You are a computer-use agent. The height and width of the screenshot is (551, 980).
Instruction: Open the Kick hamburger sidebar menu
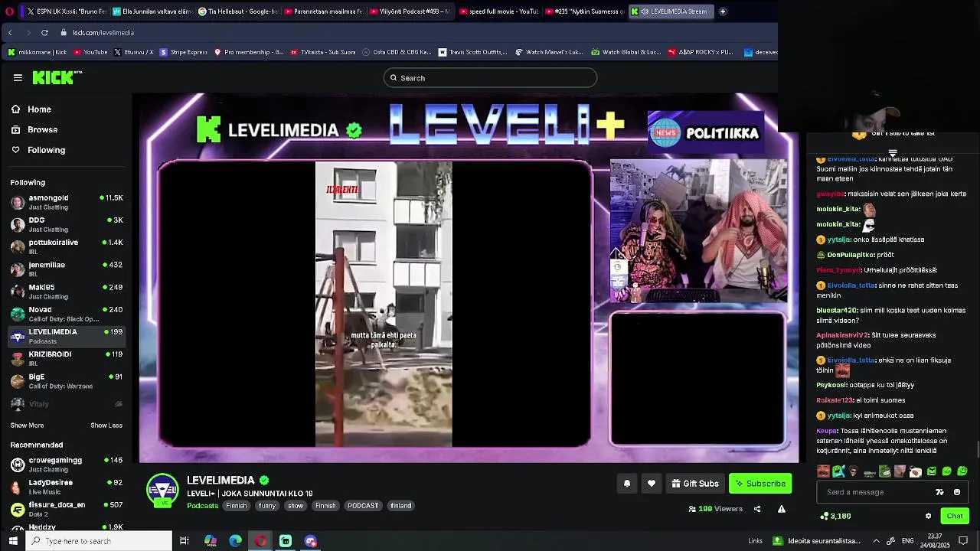coord(18,77)
